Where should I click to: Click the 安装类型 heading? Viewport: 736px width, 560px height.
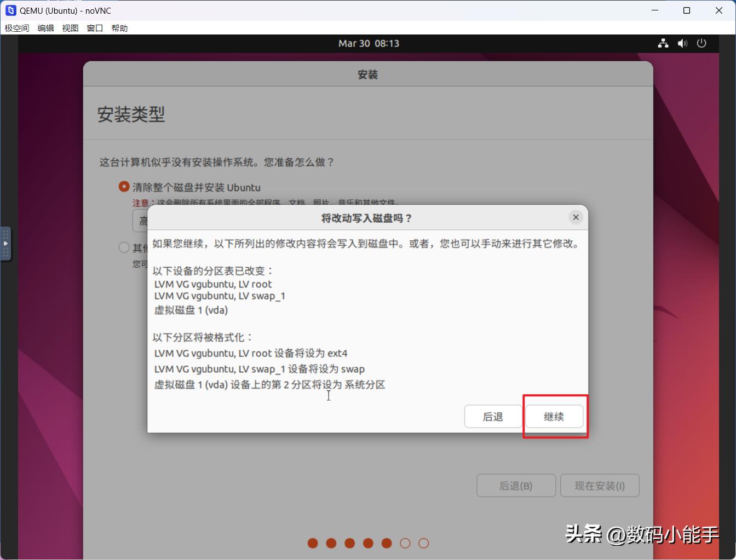point(131,114)
